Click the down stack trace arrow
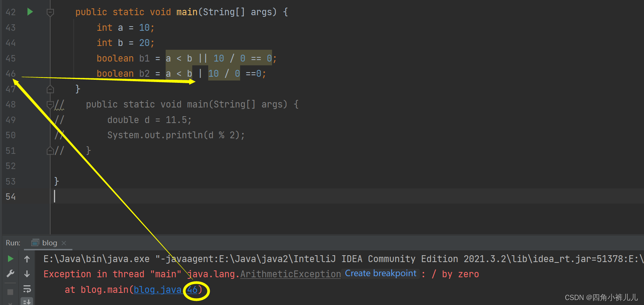644x305 pixels. [27, 274]
